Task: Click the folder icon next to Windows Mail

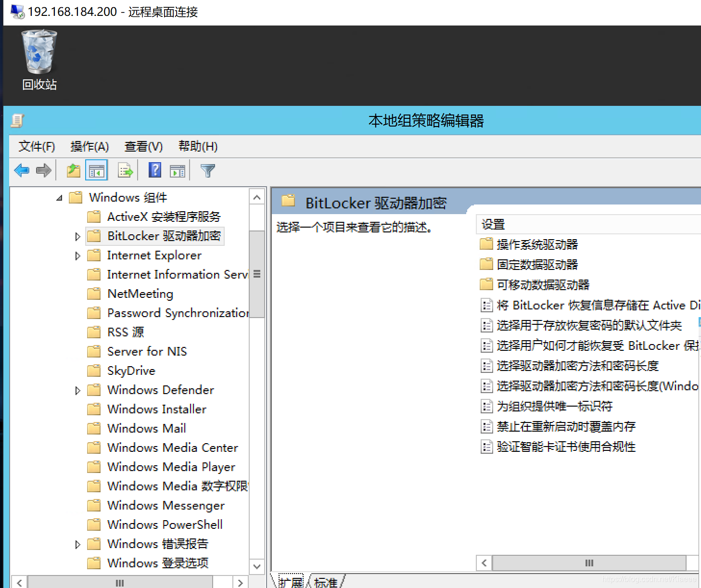Action: (94, 428)
